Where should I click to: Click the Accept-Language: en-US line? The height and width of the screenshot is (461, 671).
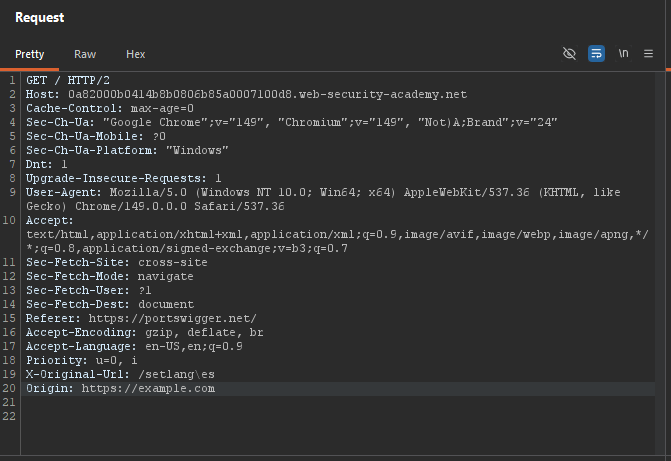pos(134,346)
